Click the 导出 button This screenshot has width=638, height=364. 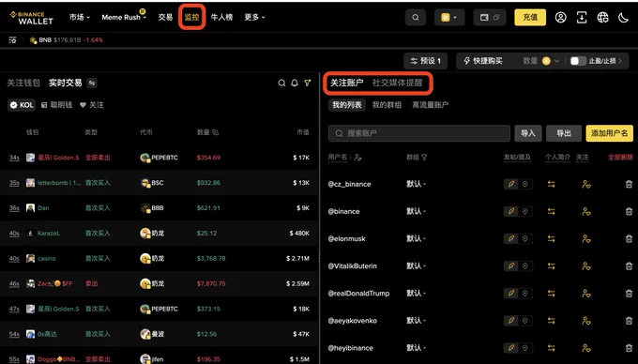click(564, 133)
